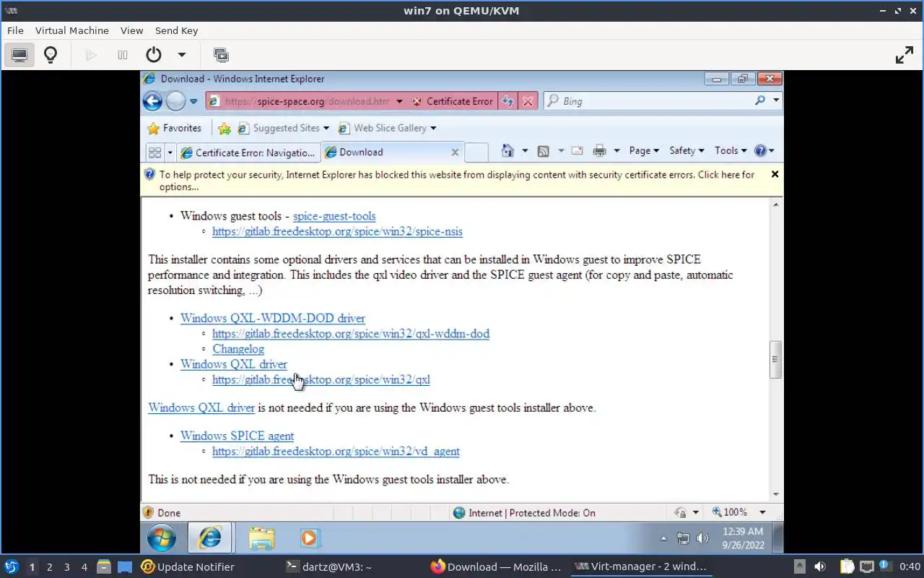
Task: Refresh the page in Internet Explorer
Action: coord(508,101)
